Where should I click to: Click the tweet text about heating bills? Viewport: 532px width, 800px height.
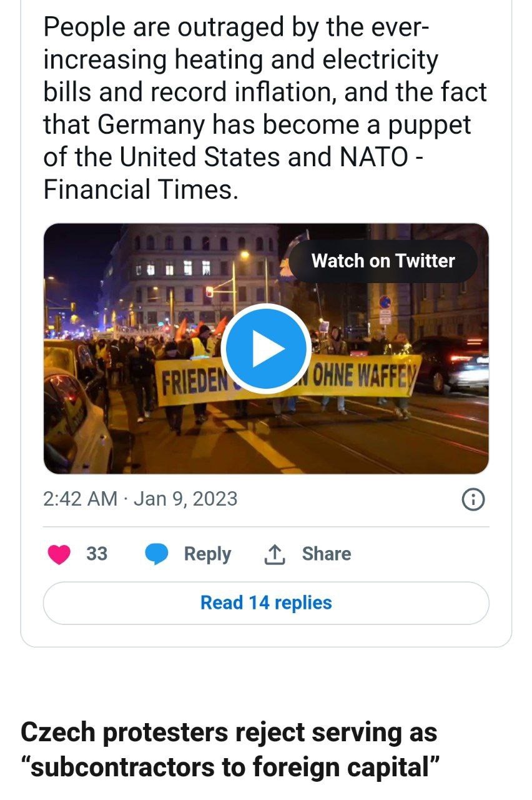[250, 75]
